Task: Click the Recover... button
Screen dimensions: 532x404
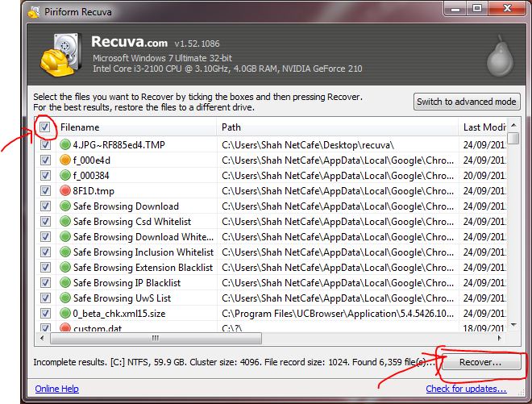Action: (x=480, y=362)
